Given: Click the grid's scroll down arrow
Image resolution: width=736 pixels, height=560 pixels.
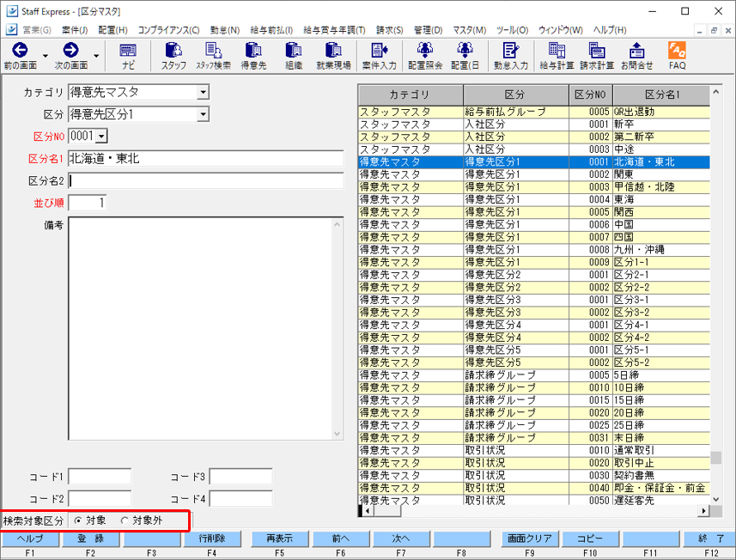Looking at the screenshot, I should [715, 499].
